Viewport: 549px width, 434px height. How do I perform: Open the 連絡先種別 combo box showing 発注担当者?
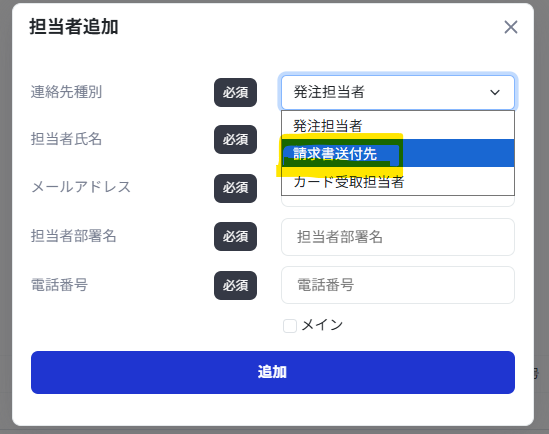(x=398, y=92)
